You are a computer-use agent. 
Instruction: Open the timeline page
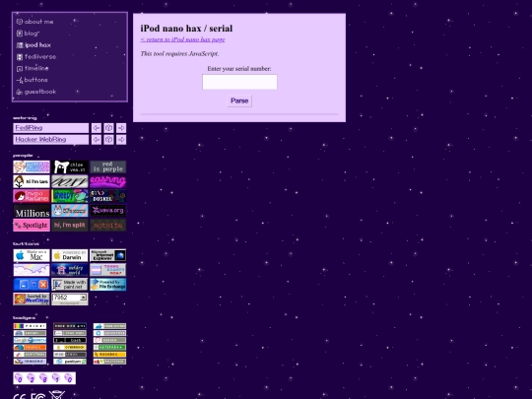[33, 68]
